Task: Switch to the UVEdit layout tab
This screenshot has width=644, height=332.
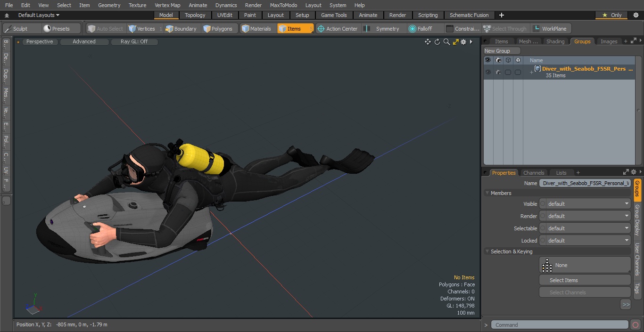Action: pyautogui.click(x=224, y=15)
